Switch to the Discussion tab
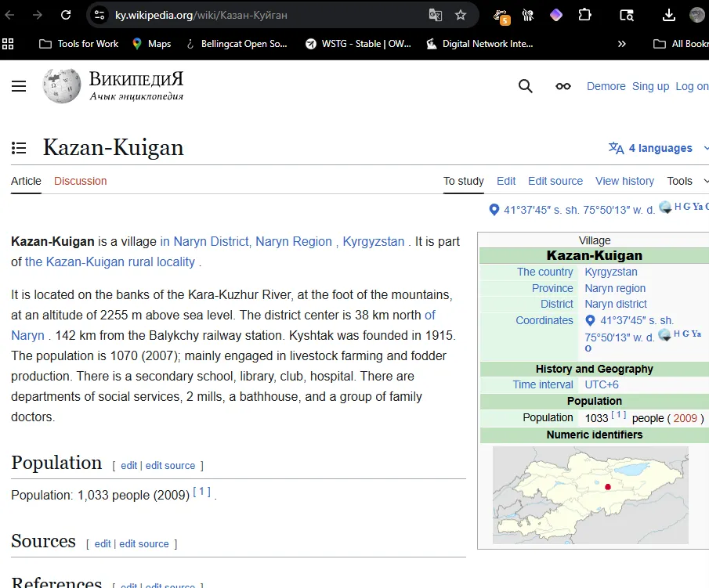The width and height of the screenshot is (709, 588). point(80,181)
